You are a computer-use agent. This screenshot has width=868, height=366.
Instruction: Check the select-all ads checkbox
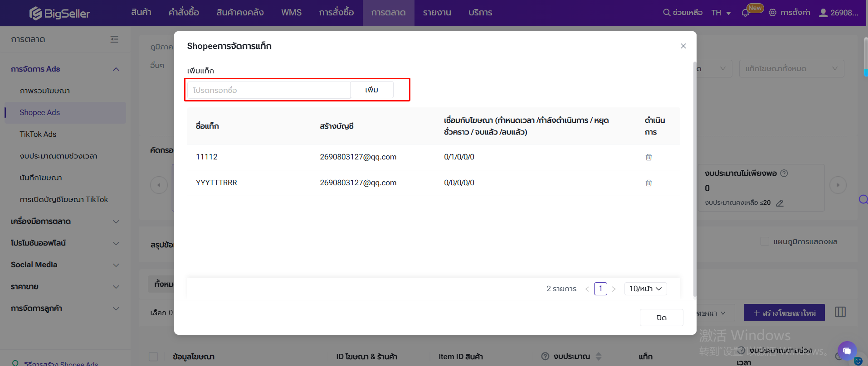coord(154,356)
